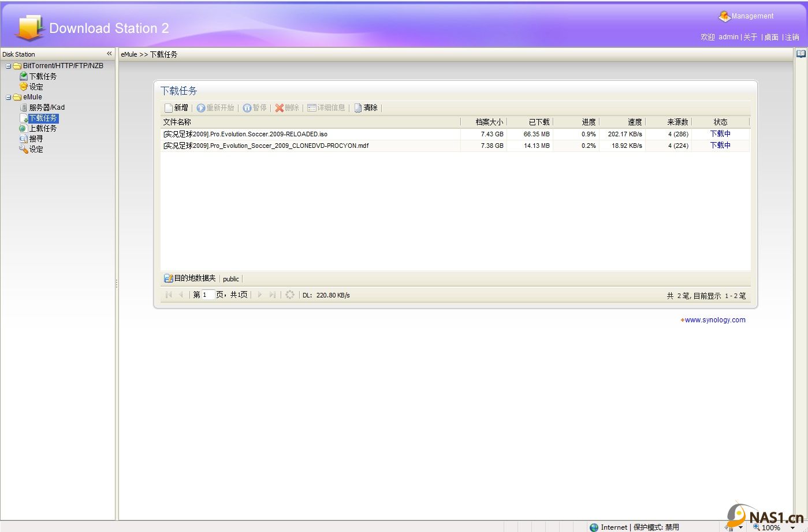Open the 关于 about link

tap(750, 37)
